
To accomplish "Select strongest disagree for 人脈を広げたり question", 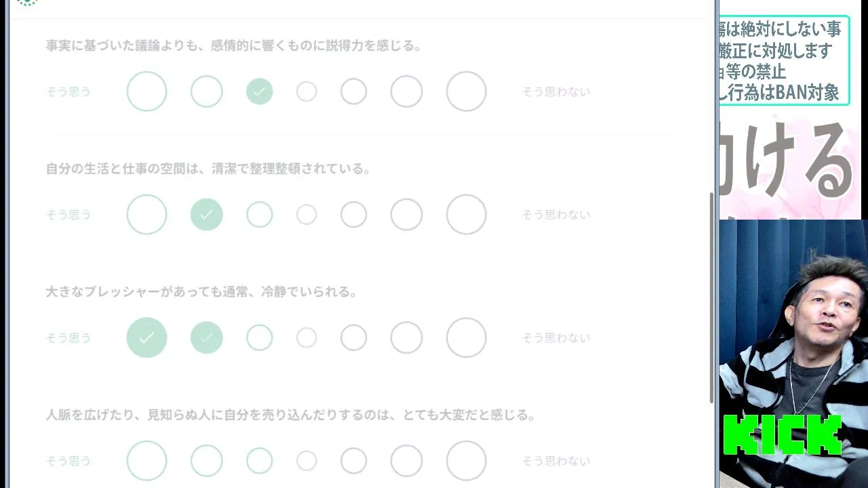I will pos(467,461).
